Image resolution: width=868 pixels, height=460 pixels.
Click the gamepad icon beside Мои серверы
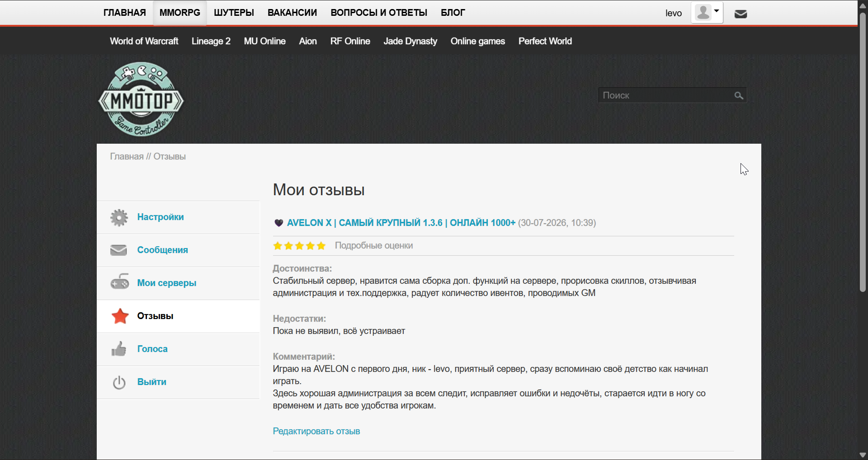pos(120,282)
